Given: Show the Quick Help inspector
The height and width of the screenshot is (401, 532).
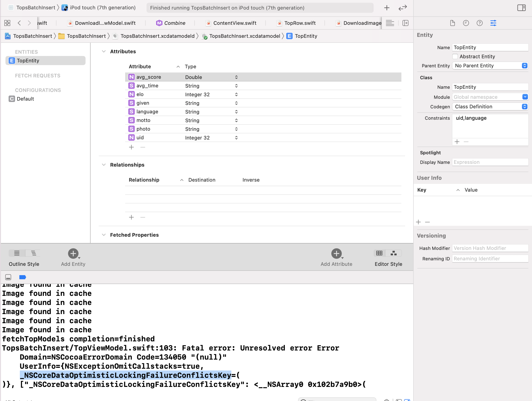Looking at the screenshot, I should pos(480,23).
